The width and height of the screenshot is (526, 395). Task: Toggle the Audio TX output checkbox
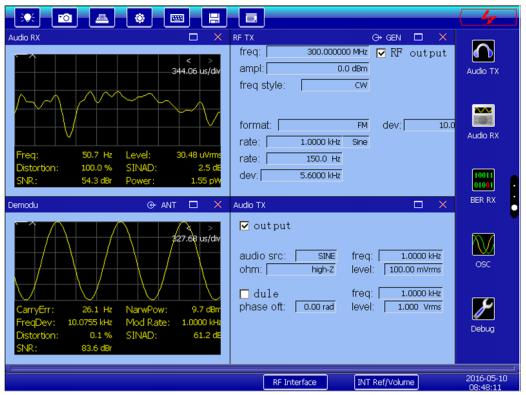(245, 226)
